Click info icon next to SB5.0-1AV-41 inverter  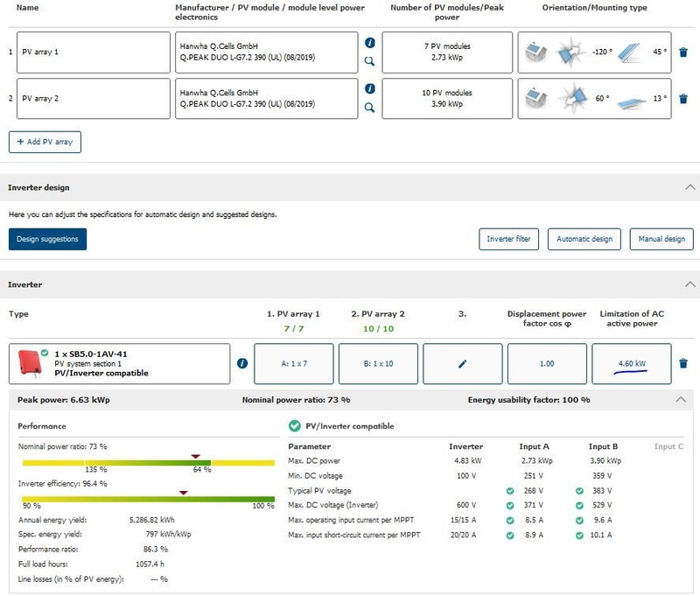(242, 363)
